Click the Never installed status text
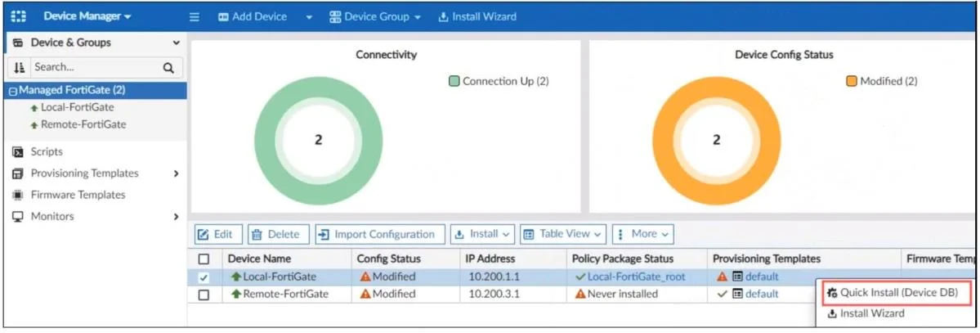The width and height of the screenshot is (980, 333). click(x=623, y=295)
